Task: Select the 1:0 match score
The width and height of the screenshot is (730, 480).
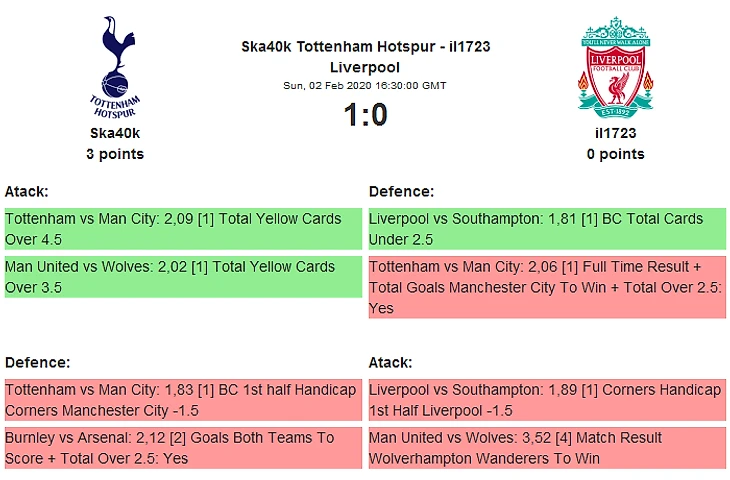Action: [365, 116]
